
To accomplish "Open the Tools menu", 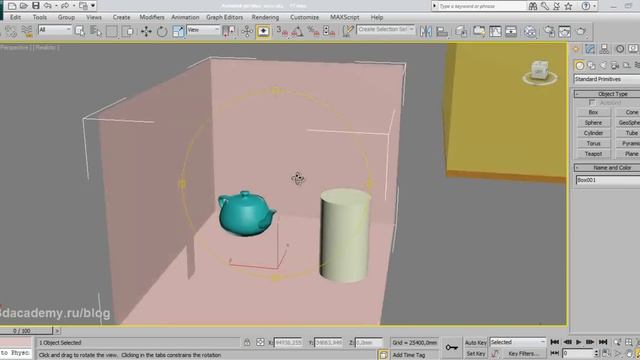I will pyautogui.click(x=40, y=17).
